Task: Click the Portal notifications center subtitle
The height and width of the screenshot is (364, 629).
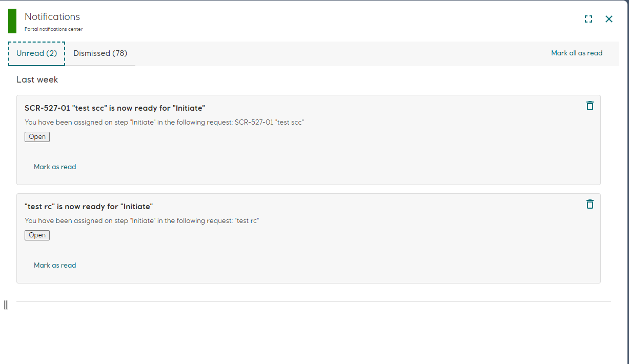Action: coord(53,29)
